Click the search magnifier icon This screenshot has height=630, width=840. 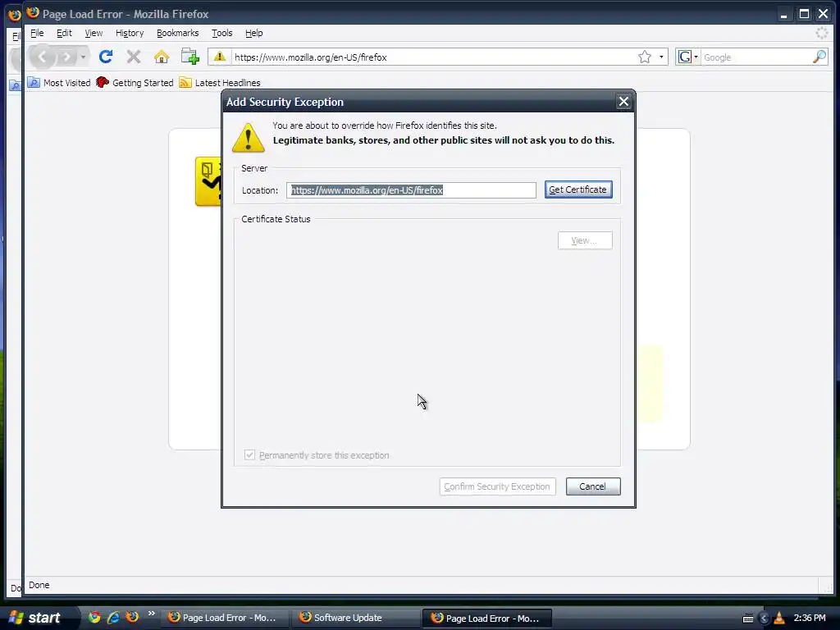(x=819, y=57)
